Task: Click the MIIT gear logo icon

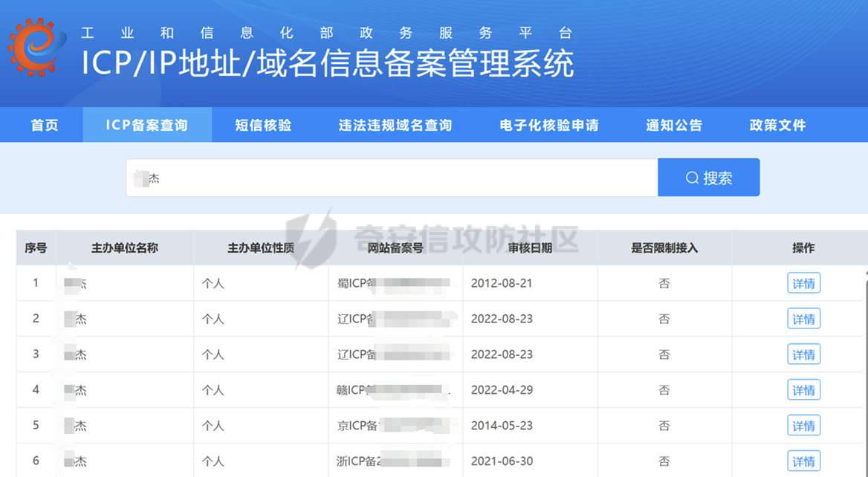Action: coord(37,47)
